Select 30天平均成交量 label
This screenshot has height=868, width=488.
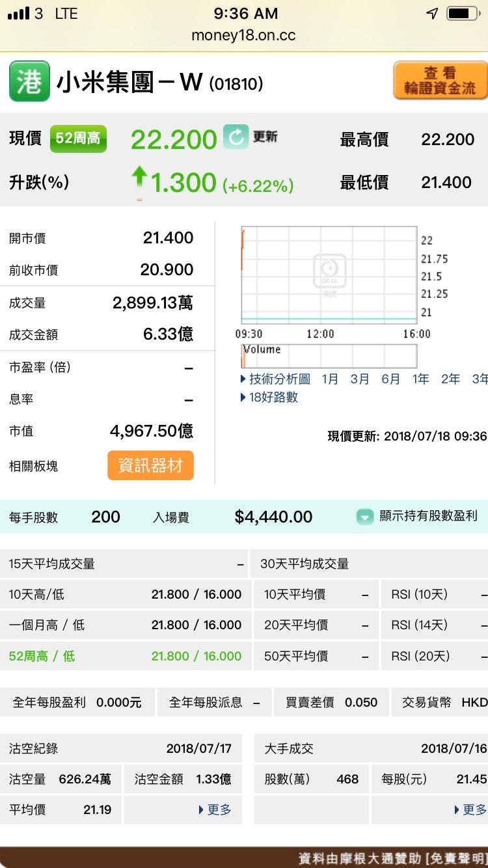[x=305, y=564]
